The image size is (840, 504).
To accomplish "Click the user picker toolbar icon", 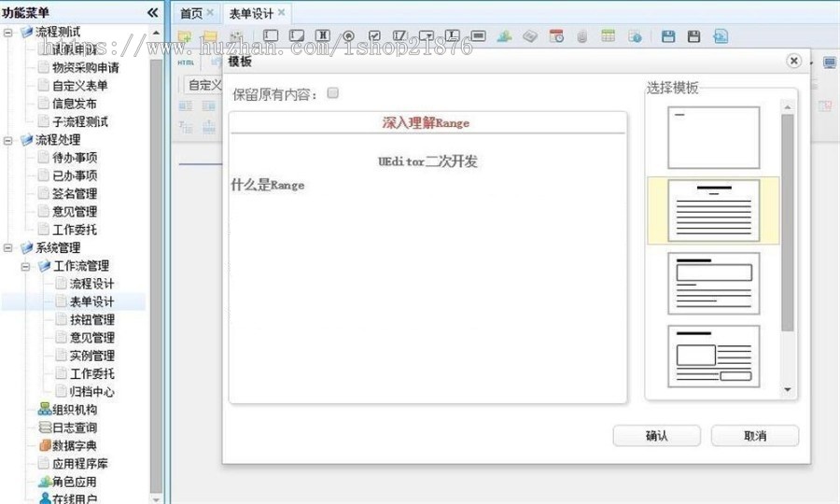I will click(504, 35).
